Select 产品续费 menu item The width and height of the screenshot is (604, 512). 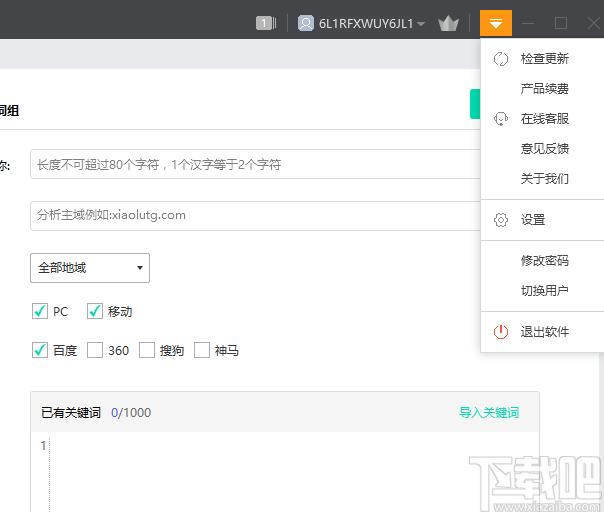pos(542,89)
